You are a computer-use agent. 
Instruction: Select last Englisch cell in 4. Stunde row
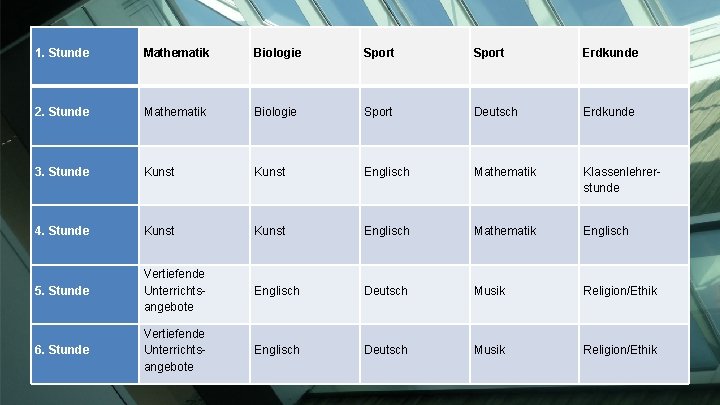(x=606, y=231)
